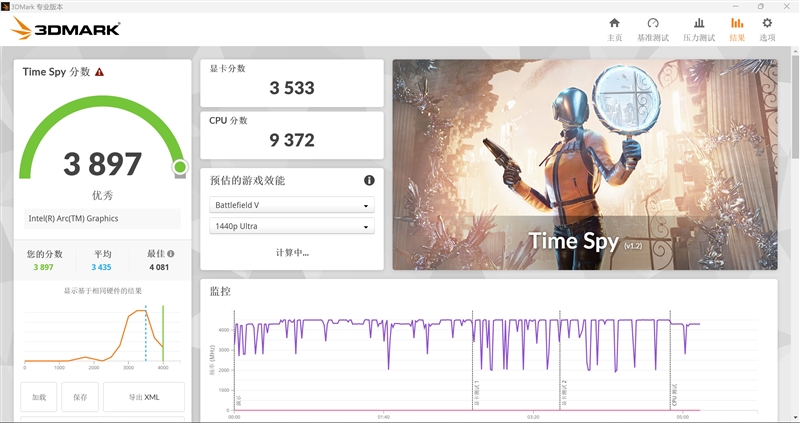Click the overall Time Spy score 3 897

[103, 164]
